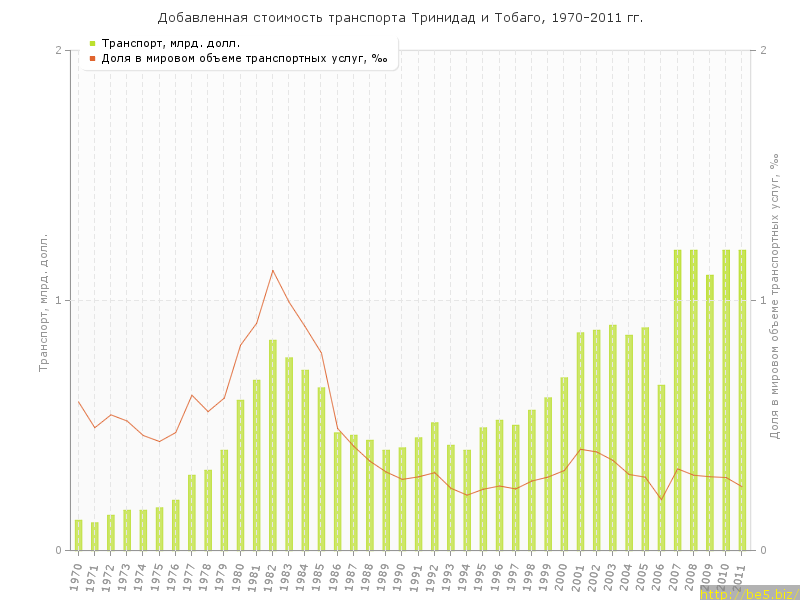Click the right y-axis tick label 2

763,50
